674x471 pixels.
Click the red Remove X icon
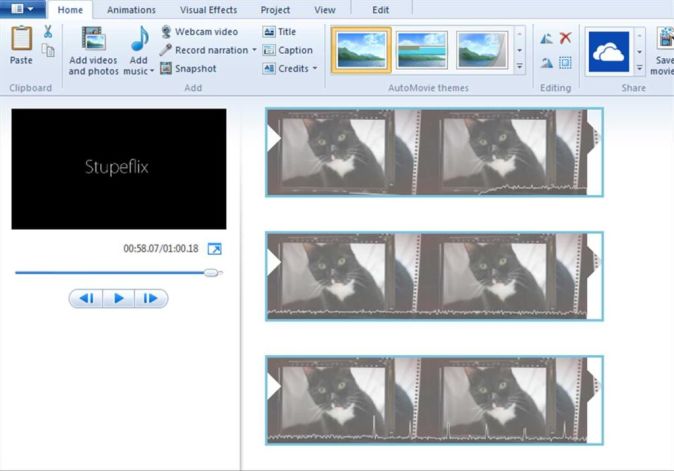566,38
